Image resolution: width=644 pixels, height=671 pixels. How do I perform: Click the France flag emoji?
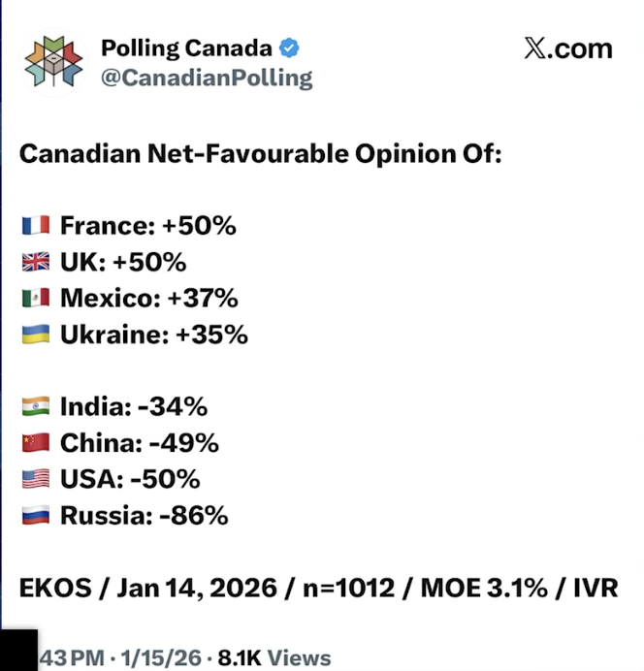coord(36,226)
